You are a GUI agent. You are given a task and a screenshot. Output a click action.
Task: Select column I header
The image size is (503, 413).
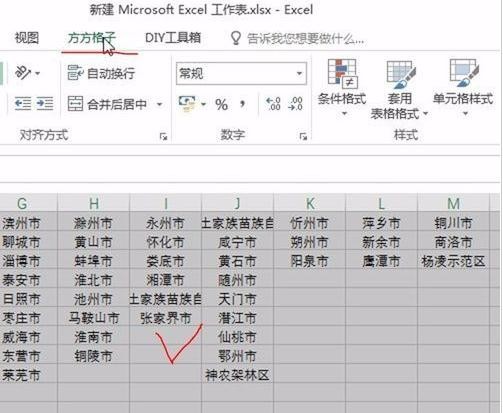tap(166, 203)
